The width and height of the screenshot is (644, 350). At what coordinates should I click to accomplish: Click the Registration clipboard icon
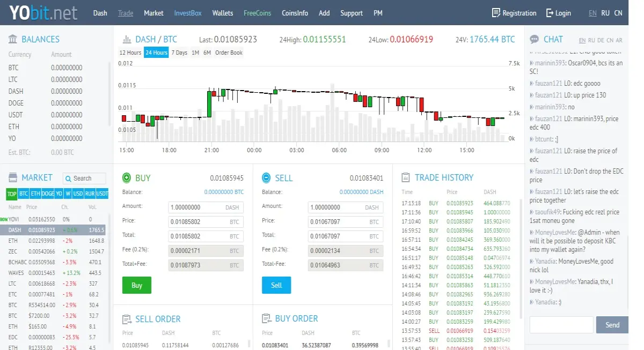[x=496, y=13]
